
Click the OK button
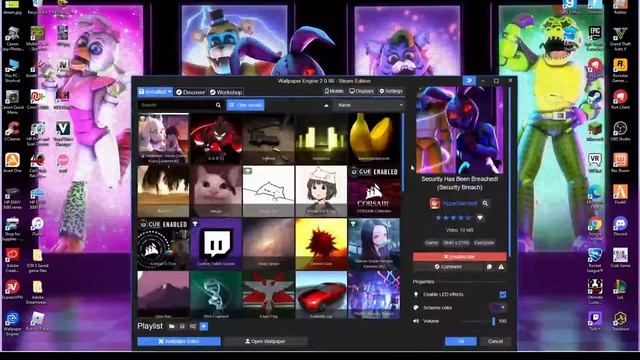[460, 341]
